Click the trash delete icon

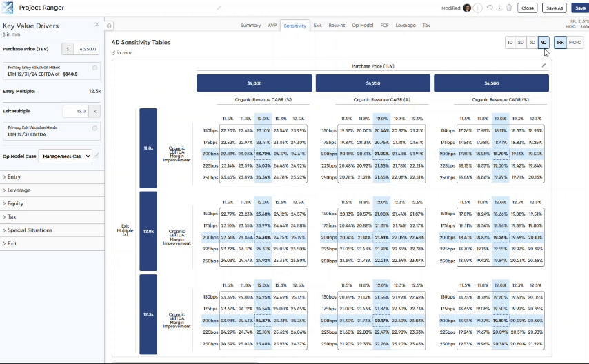pyautogui.click(x=509, y=8)
